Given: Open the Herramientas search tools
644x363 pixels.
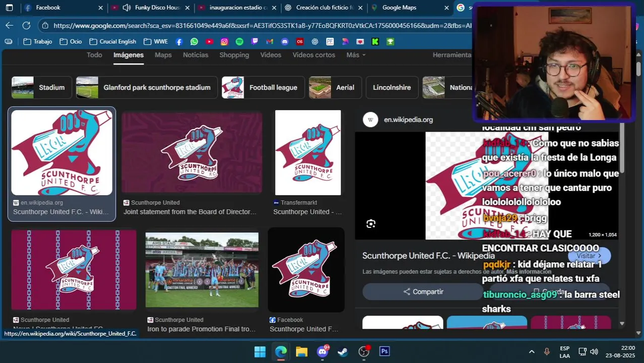Looking at the screenshot, I should (452, 55).
